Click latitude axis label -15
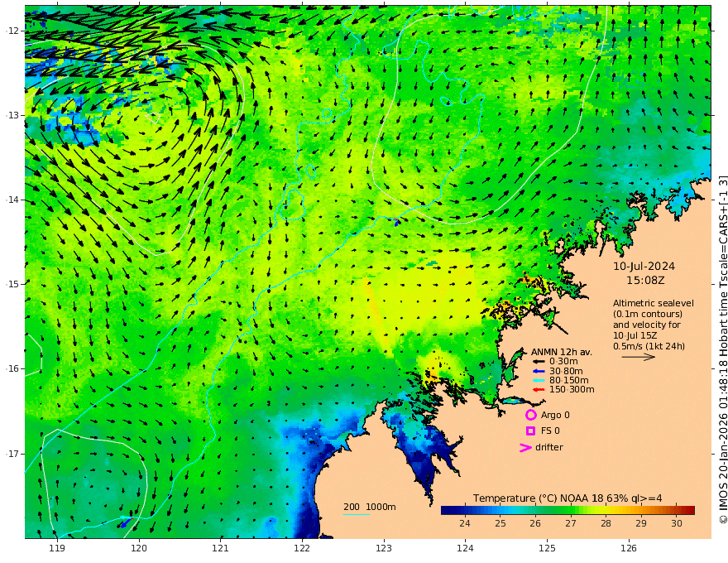 (x=12, y=284)
